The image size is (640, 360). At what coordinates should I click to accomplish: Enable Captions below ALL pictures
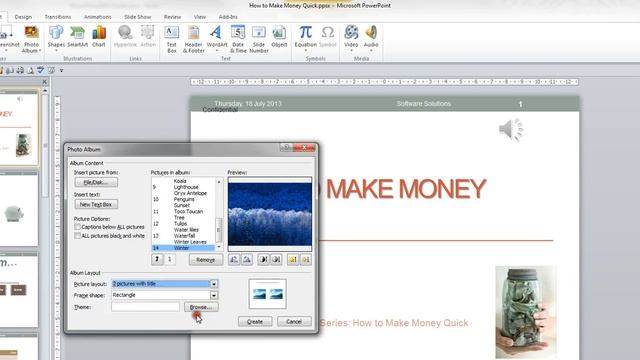[x=77, y=227]
